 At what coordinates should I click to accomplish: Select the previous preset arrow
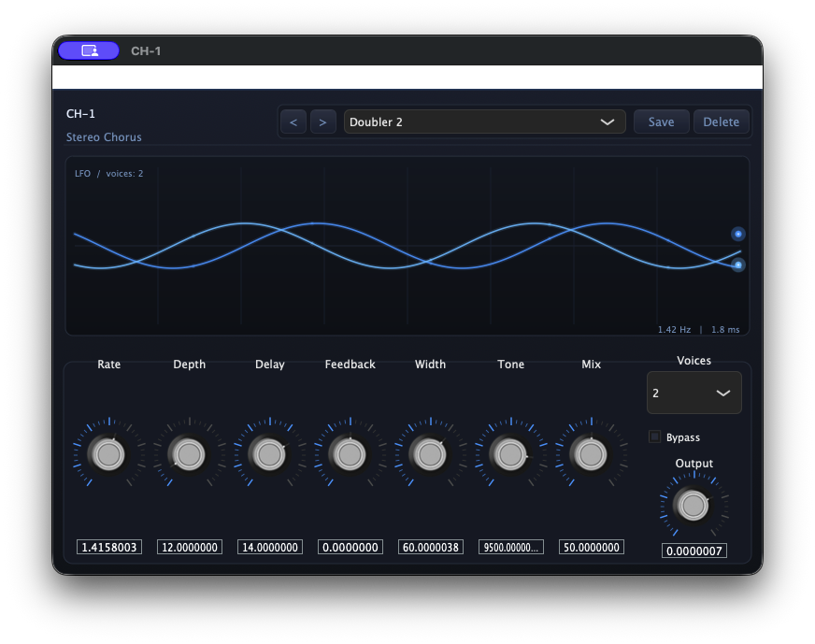point(293,122)
